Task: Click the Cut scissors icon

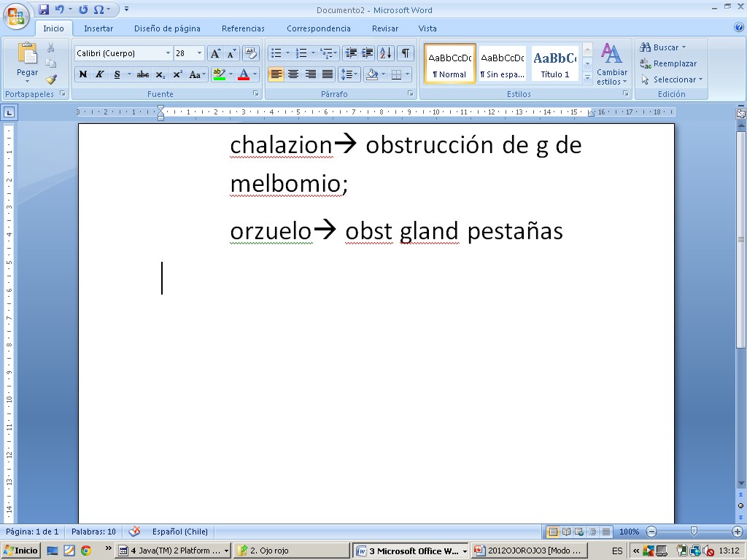Action: pyautogui.click(x=51, y=47)
